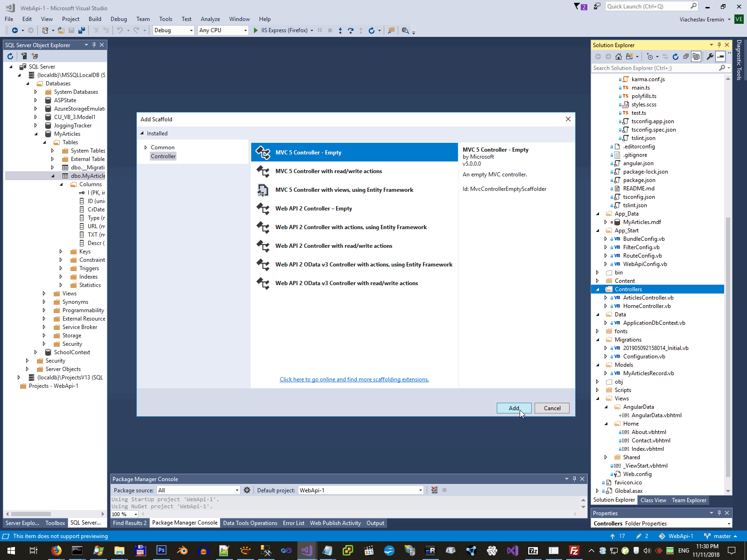Start debugging with the green play arrow

pos(256,30)
